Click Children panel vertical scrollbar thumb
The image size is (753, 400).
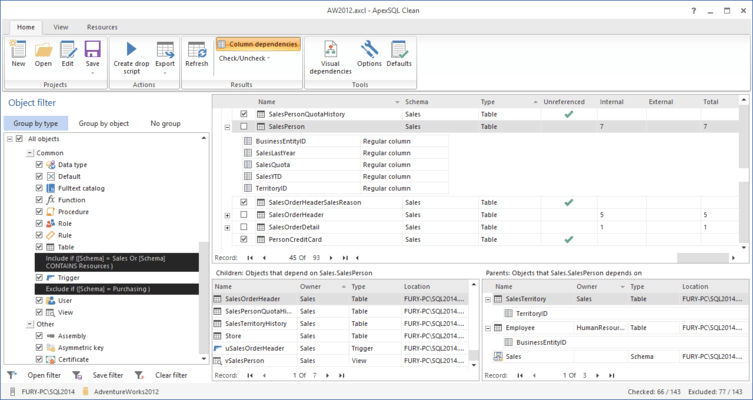474,355
